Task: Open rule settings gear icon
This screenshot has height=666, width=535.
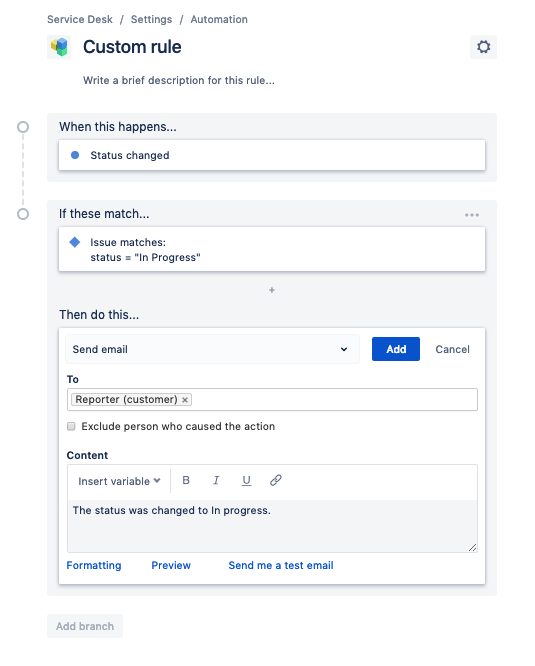Action: pyautogui.click(x=483, y=47)
